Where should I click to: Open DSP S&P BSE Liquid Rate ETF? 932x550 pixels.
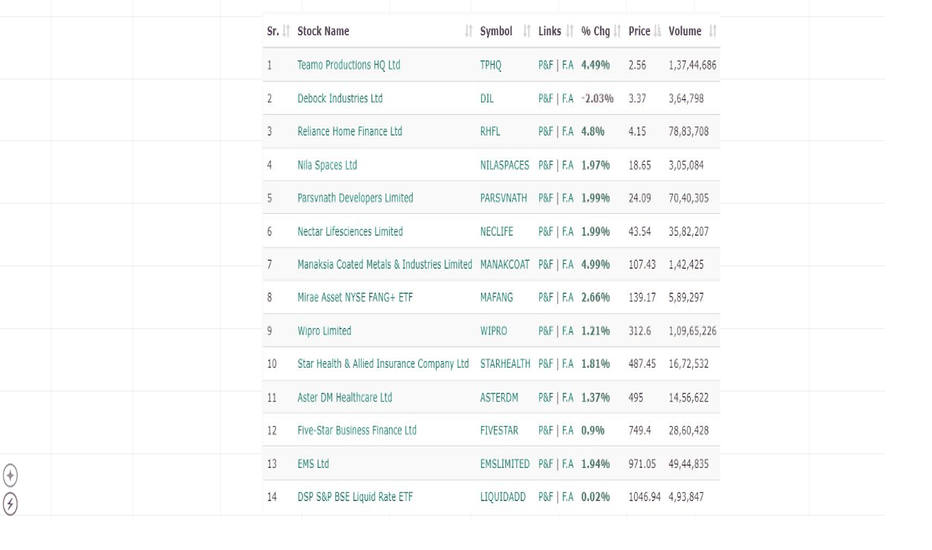(355, 496)
